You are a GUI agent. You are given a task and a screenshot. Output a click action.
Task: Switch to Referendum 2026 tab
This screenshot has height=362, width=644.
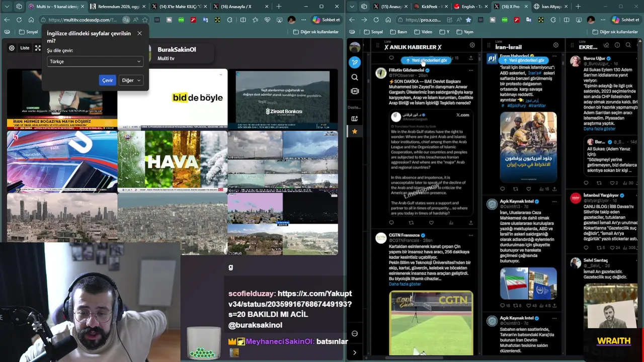[119, 7]
